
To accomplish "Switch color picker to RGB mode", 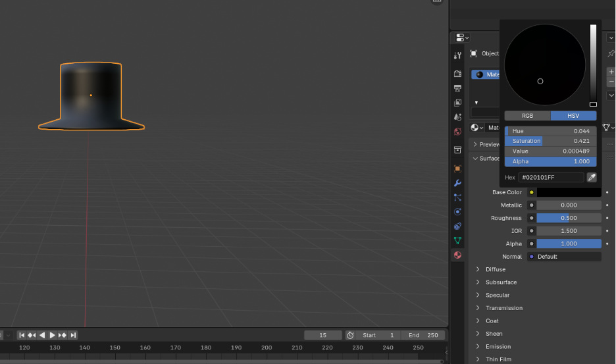I will pyautogui.click(x=527, y=116).
